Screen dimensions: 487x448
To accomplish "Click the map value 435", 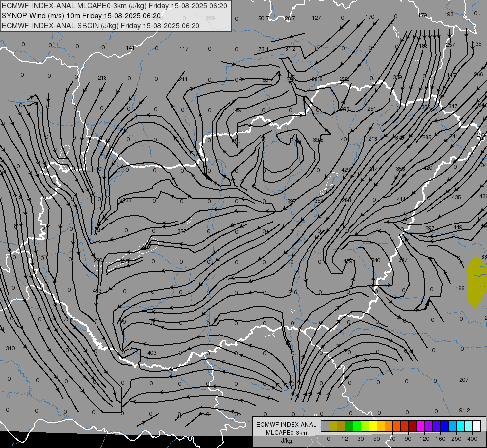I will click(457, 197).
